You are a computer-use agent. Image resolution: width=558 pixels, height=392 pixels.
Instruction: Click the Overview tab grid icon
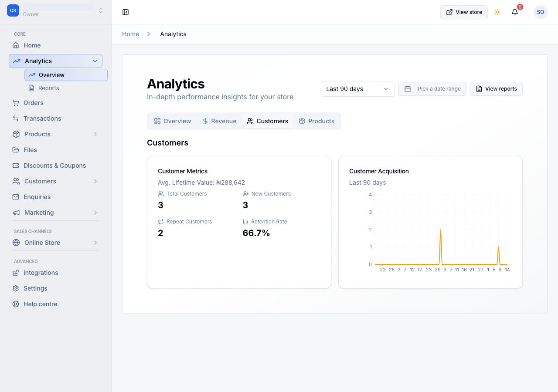tap(157, 121)
